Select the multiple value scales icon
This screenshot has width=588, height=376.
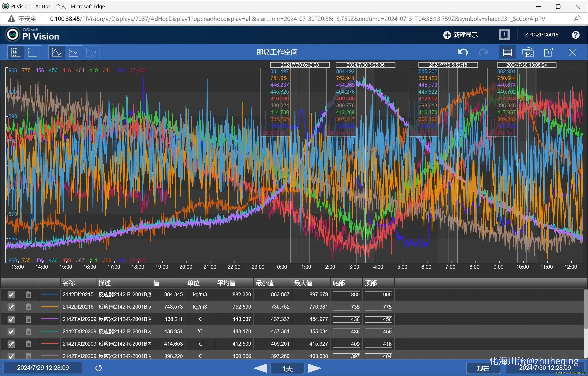[x=16, y=52]
